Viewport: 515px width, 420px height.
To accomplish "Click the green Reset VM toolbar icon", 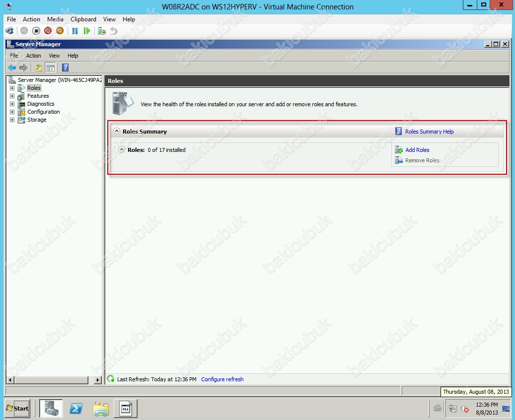I will 87,31.
